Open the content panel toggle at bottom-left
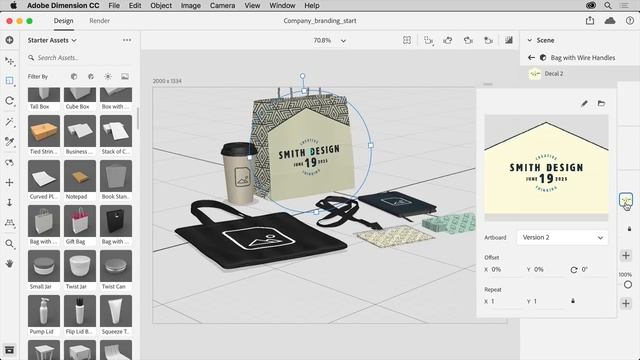640x360 pixels. click(x=9, y=350)
